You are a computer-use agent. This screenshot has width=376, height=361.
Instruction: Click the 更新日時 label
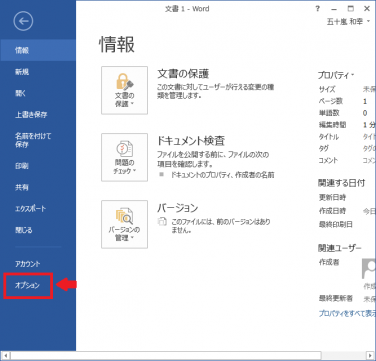[x=332, y=197]
